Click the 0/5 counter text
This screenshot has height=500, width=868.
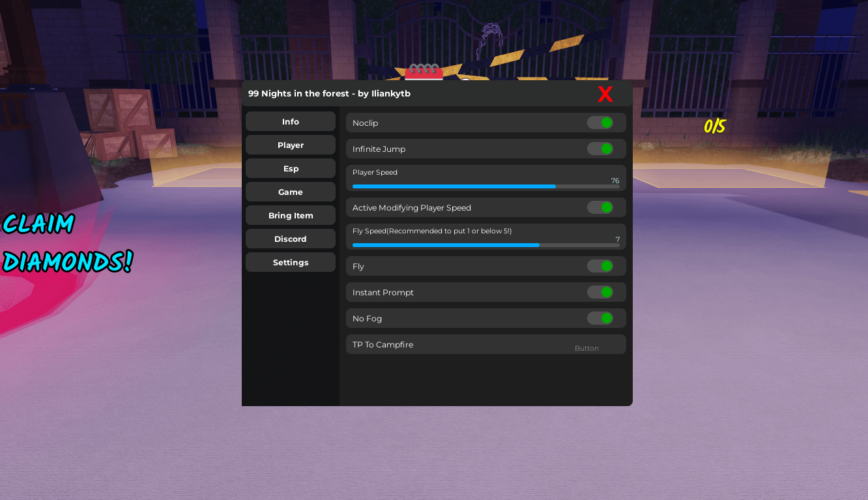click(x=715, y=126)
